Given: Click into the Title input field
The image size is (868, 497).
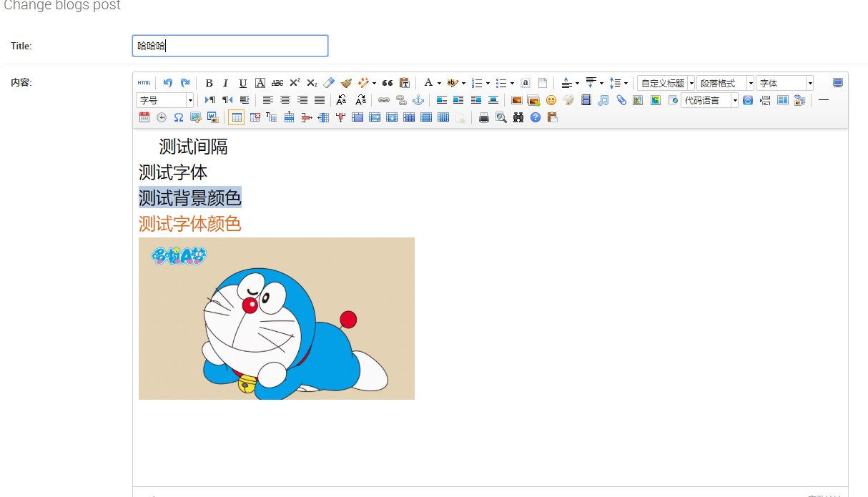Looking at the screenshot, I should pyautogui.click(x=230, y=46).
